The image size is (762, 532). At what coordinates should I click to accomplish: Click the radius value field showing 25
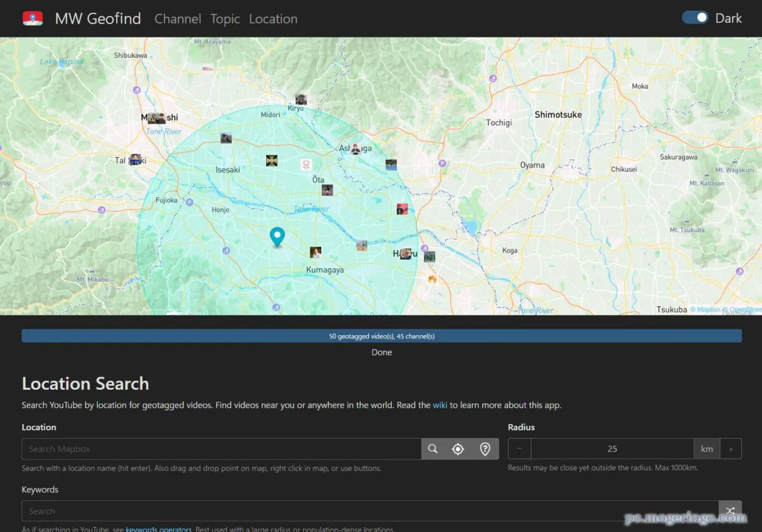(x=612, y=449)
